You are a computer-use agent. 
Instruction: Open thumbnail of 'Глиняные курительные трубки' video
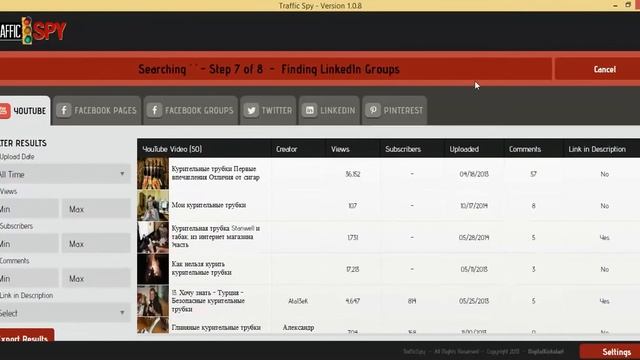[x=153, y=326]
